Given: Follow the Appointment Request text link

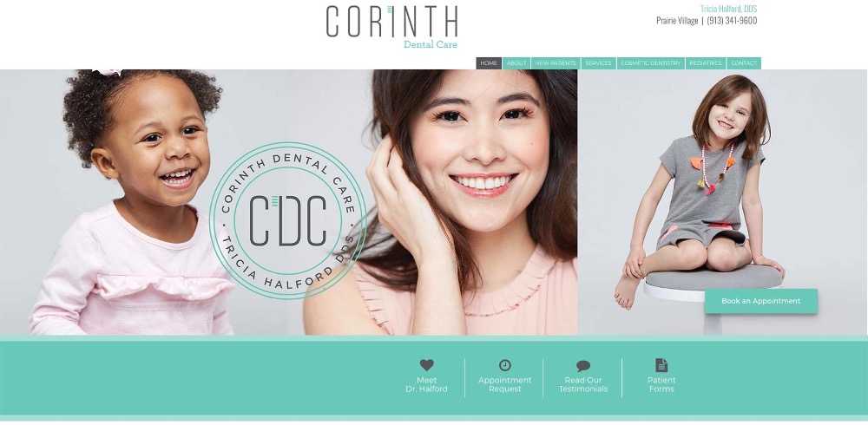Looking at the screenshot, I should point(505,384).
